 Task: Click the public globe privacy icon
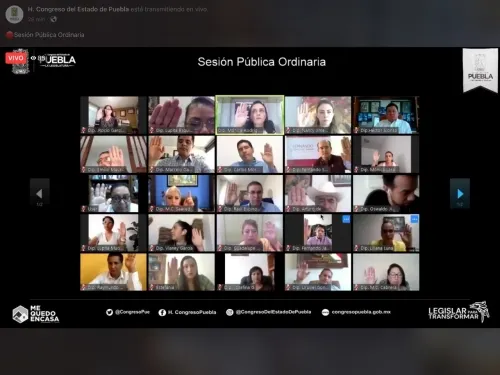53,19
